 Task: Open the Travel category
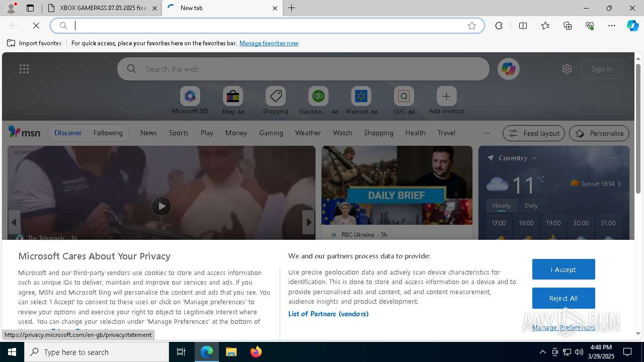(x=446, y=133)
